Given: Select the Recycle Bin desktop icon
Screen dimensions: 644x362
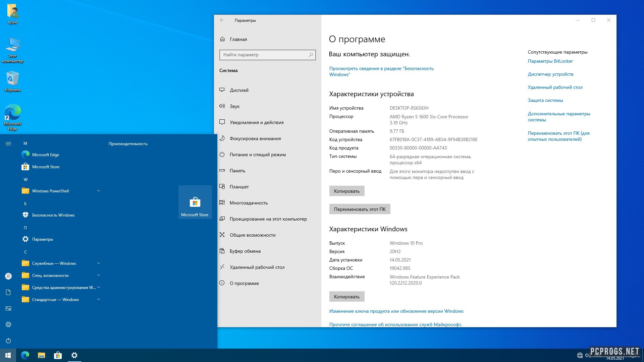Looking at the screenshot, I should tap(13, 81).
